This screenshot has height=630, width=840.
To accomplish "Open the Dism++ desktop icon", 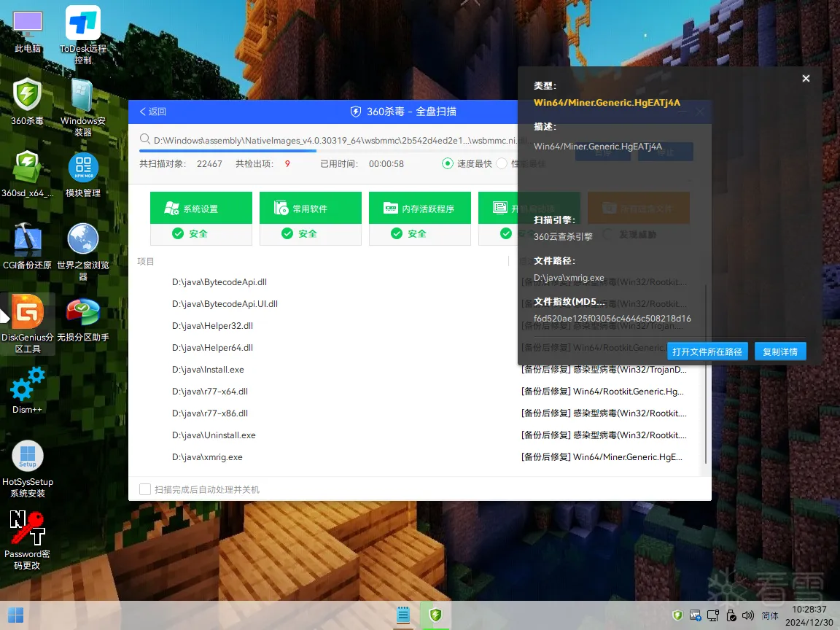I will (x=27, y=391).
